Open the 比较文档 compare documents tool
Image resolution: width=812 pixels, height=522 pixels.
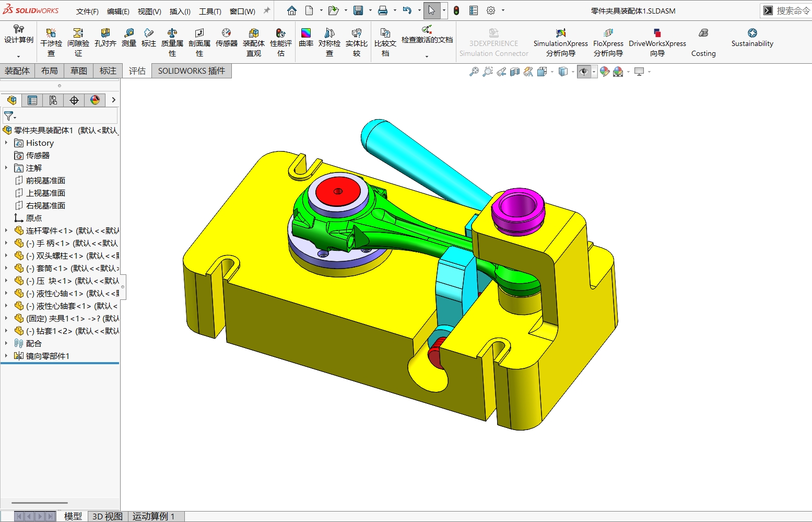tap(385, 42)
